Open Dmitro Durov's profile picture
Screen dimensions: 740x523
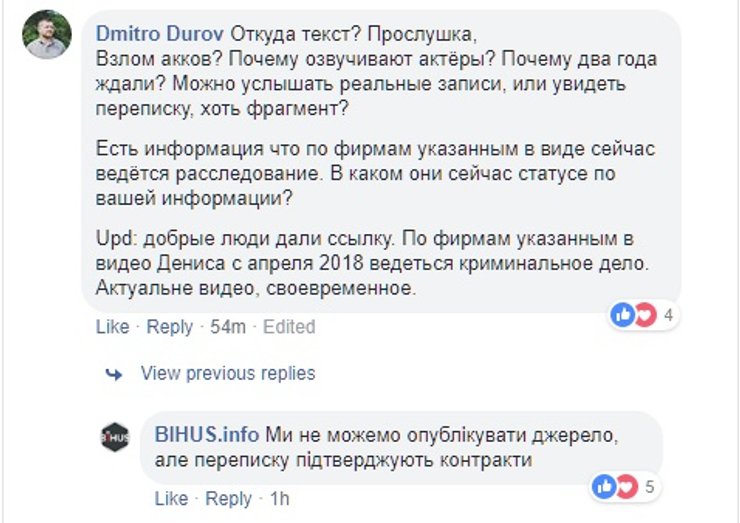coord(47,34)
